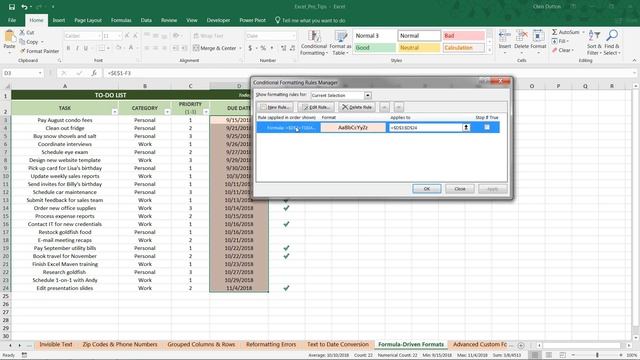Apply the Bad cell style

(464, 36)
